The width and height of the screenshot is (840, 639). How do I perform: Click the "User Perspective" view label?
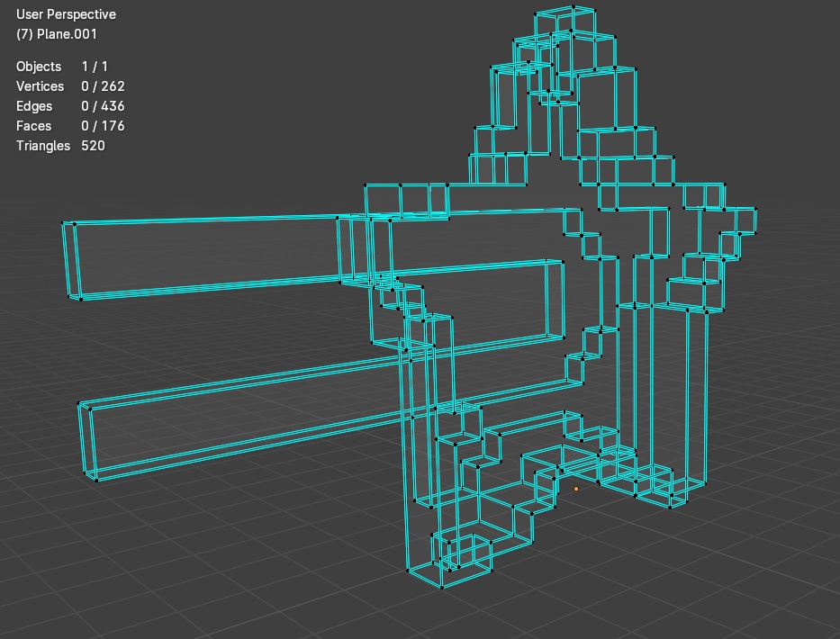pos(66,14)
